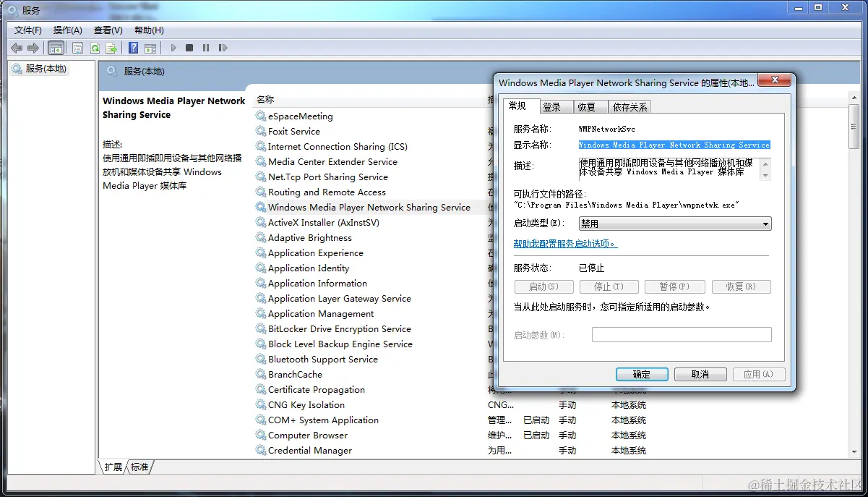Refresh the services list via toolbar icon
This screenshot has width=868, height=497.
(x=95, y=48)
